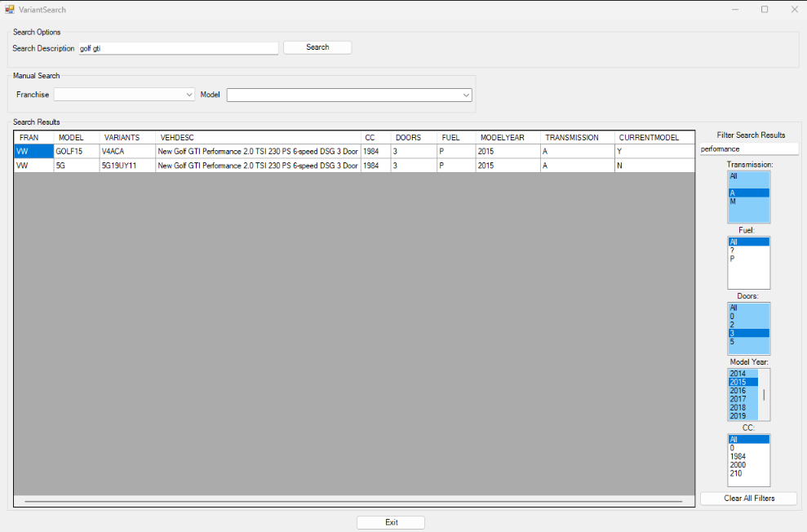Click the results grid horizontal scrollbar

pyautogui.click(x=353, y=501)
